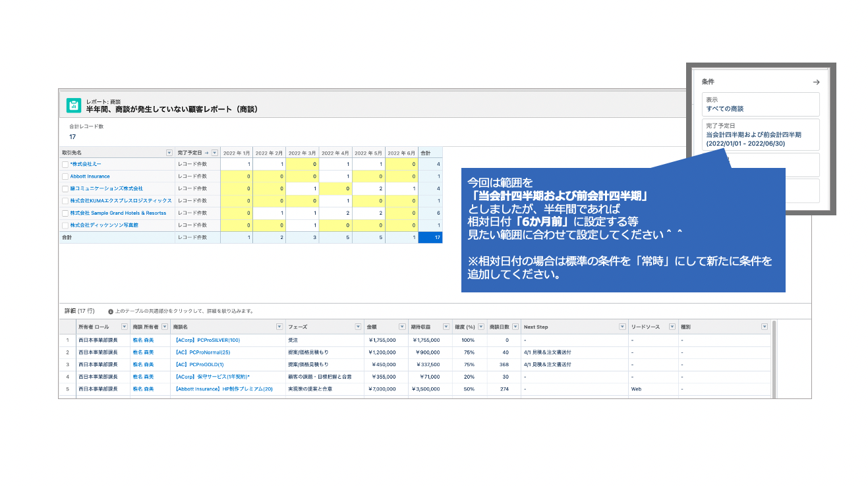Click the 2022 年 6月 column header
This screenshot has width=868, height=486.
(401, 153)
